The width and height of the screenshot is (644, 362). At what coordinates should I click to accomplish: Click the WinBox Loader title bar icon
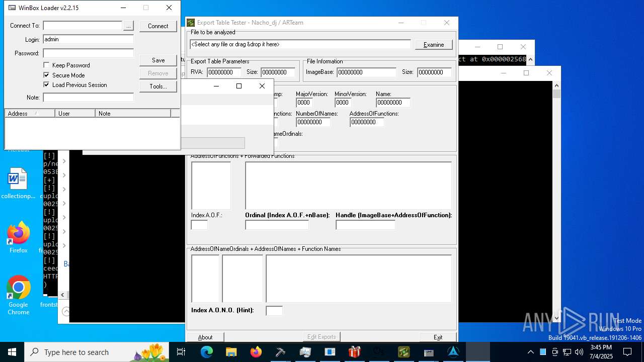tap(12, 8)
